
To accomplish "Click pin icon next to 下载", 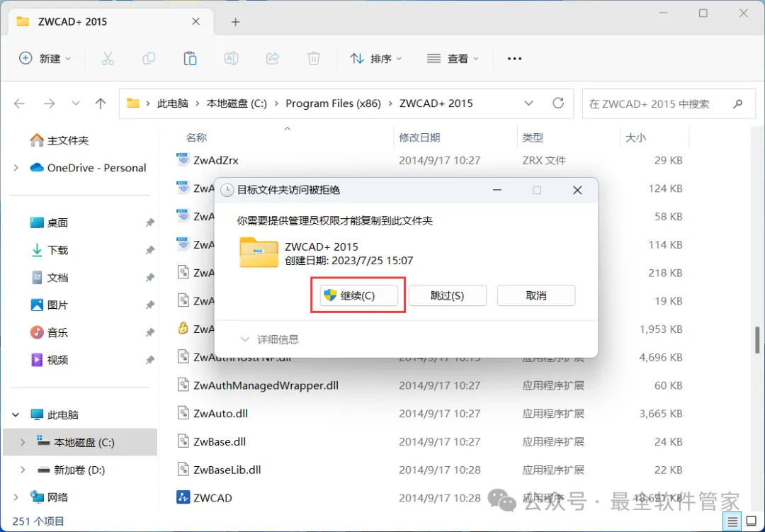I will click(x=149, y=250).
